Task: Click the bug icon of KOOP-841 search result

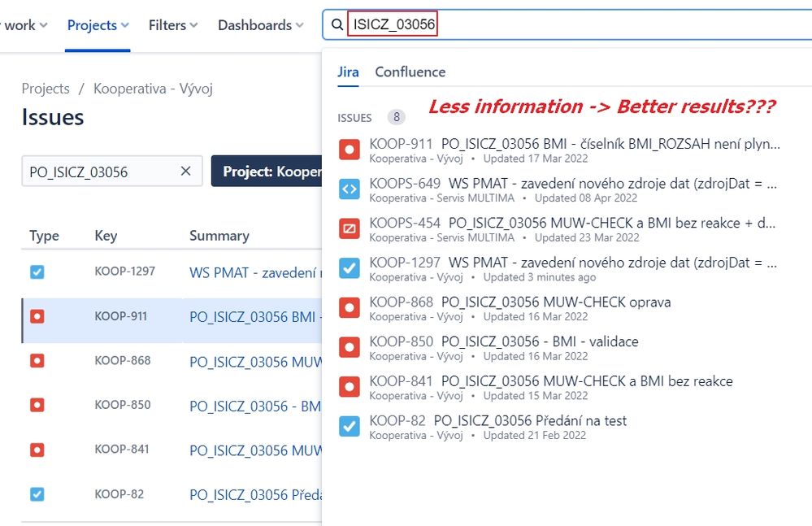Action: (350, 386)
